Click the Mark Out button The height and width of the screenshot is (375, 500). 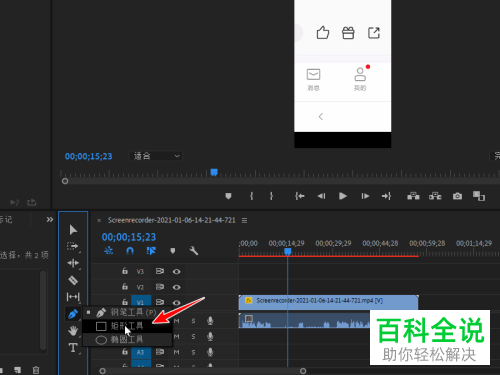pos(271,196)
